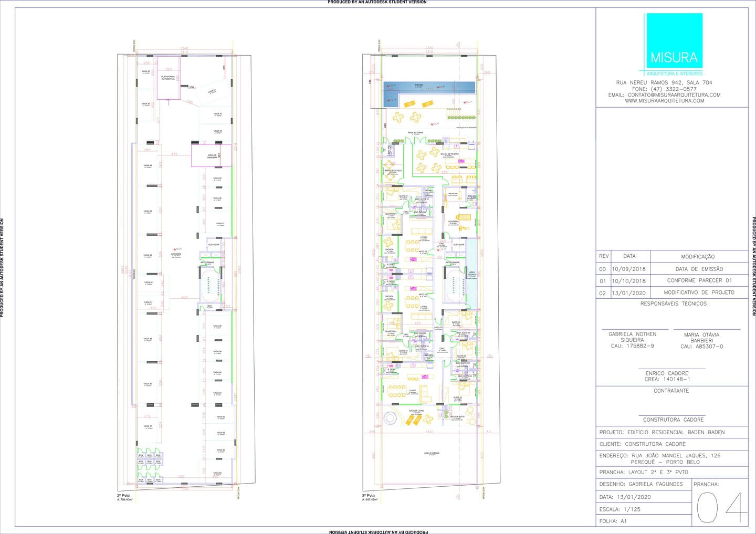Viewport: 756px width, 534px height.
Task: Click the cyan MISURA logo square
Action: point(674,41)
